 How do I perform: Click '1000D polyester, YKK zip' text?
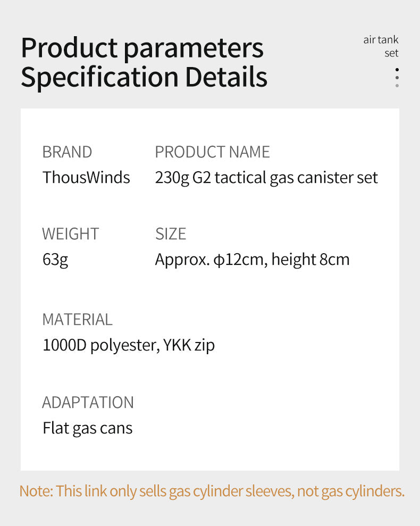pyautogui.click(x=129, y=345)
